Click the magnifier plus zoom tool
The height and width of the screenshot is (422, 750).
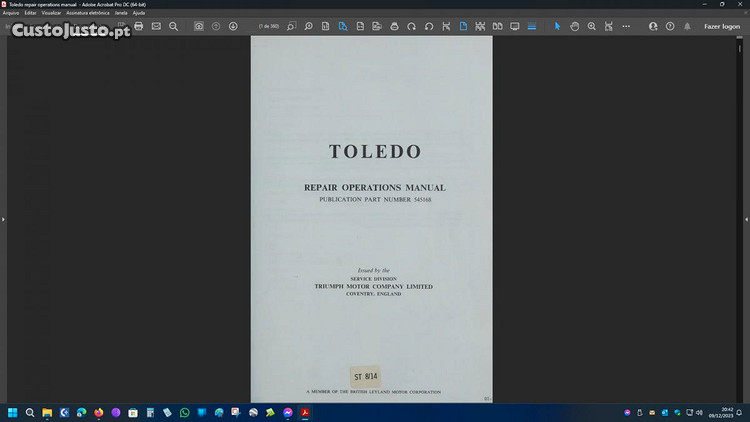592,26
